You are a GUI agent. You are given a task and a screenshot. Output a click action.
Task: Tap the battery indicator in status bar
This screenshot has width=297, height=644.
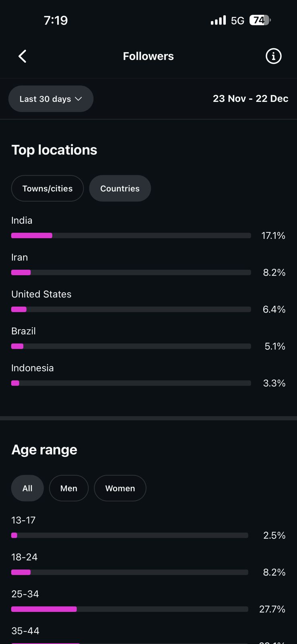click(260, 20)
